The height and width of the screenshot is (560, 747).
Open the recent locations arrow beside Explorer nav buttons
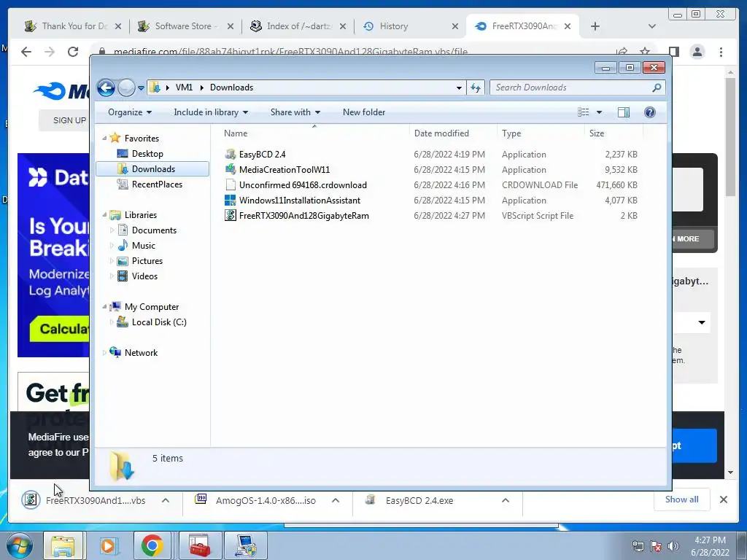141,88
